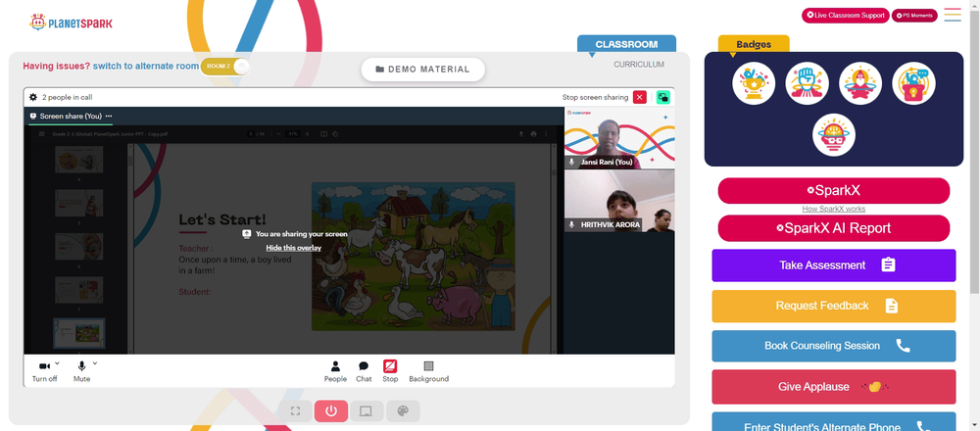Click the selected farm slide thumbnail

pos(78,333)
